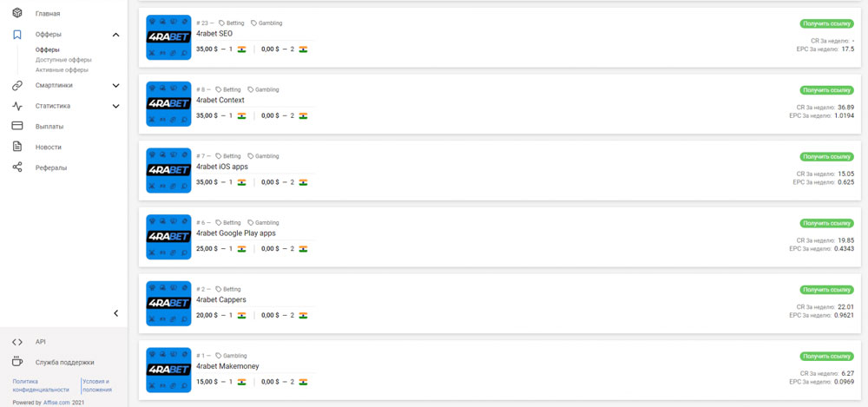Click the Выплаты card icon
Screen dimensions: 868x407
17,126
